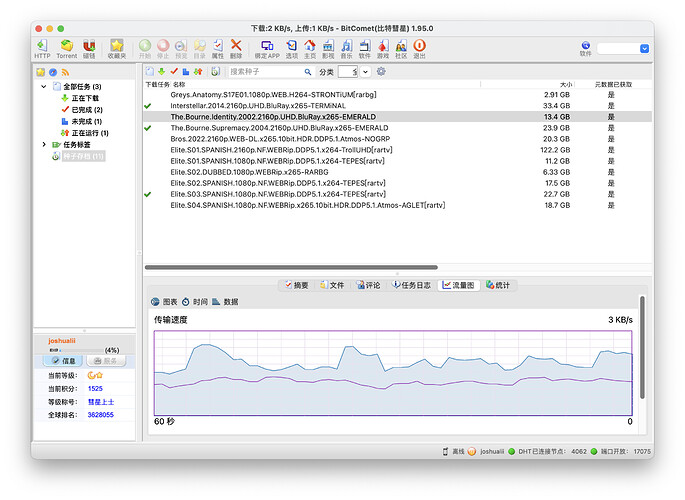The image size is (685, 500).
Task: Click the 搜索种子 search field
Action: click(x=266, y=72)
